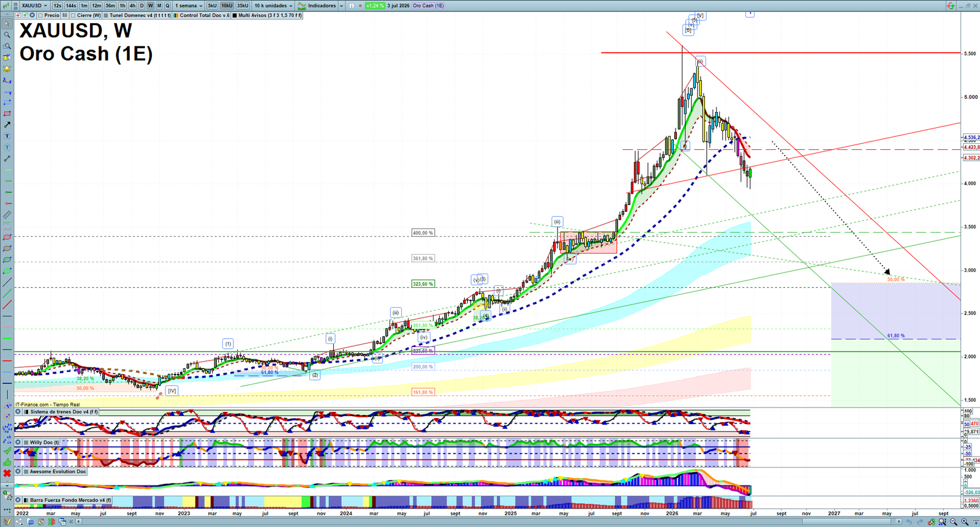Select the arrow cursor tool
The image size is (980, 527).
coord(7,24)
